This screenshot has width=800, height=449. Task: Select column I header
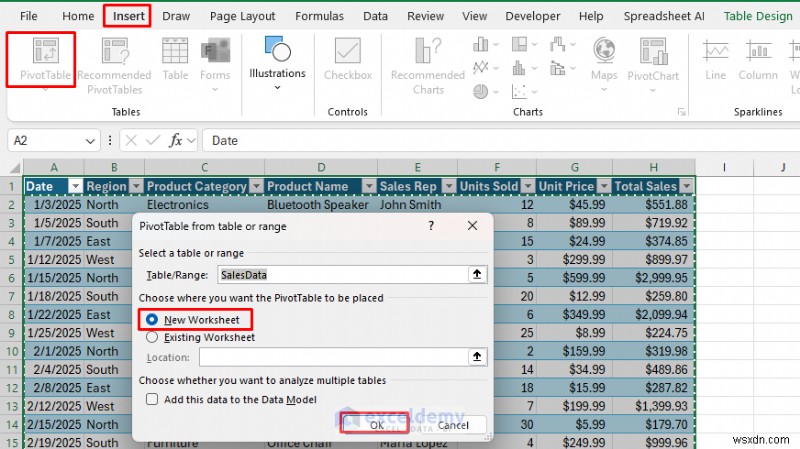click(724, 167)
